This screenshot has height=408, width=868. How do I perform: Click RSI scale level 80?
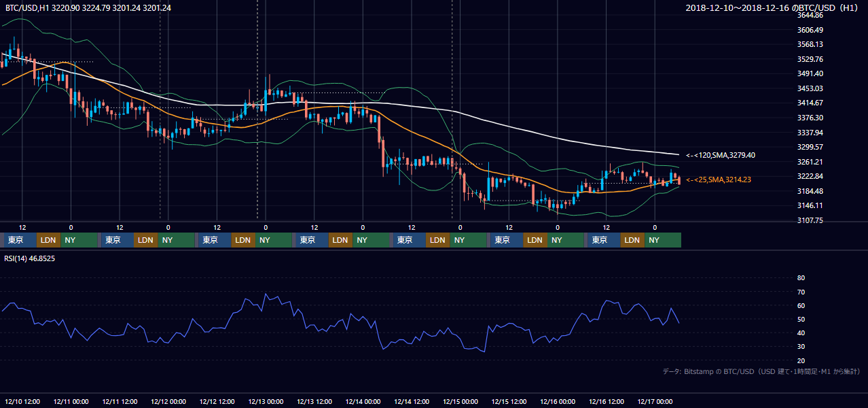click(x=801, y=278)
